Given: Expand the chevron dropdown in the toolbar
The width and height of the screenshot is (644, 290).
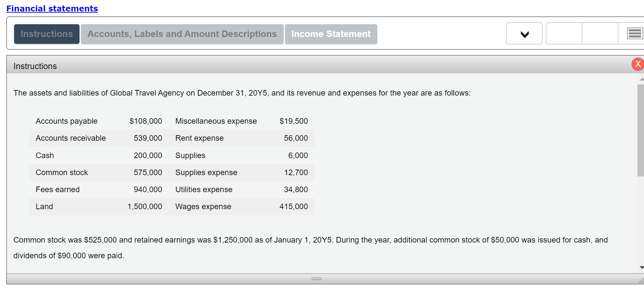Looking at the screenshot, I should [524, 34].
